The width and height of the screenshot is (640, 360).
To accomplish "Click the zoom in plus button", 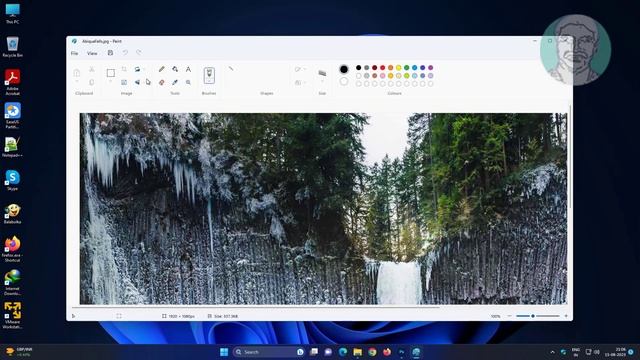I will tap(566, 316).
